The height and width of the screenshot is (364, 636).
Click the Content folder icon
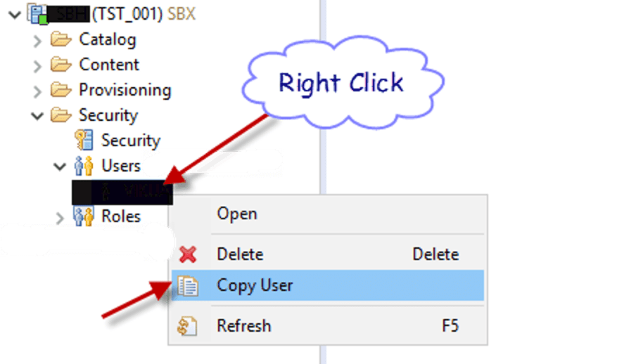tap(61, 65)
